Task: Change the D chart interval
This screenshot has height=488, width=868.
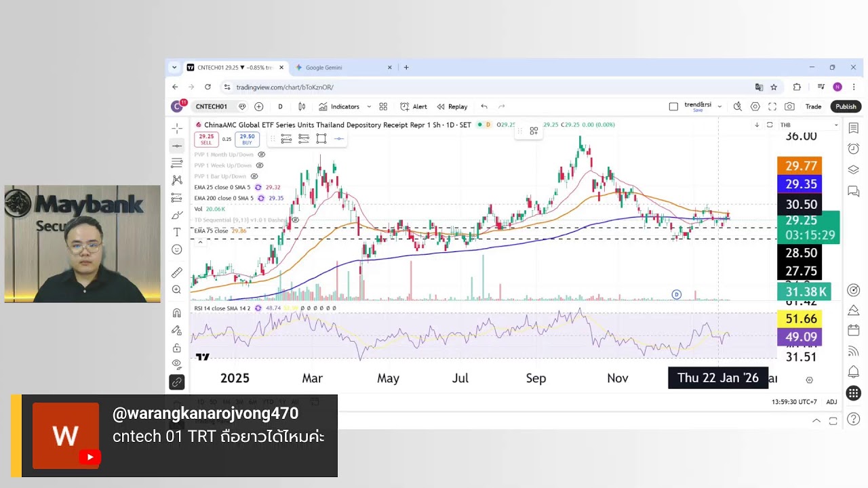Action: point(280,106)
